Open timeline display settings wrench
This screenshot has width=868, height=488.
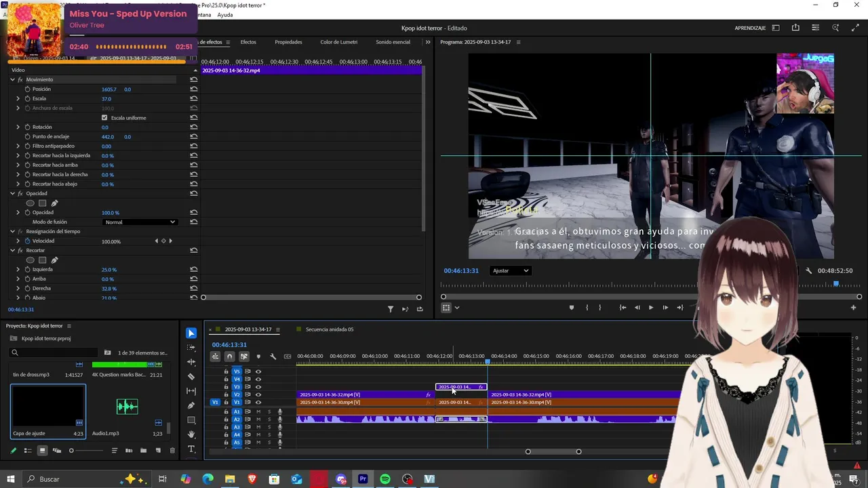pyautogui.click(x=273, y=357)
